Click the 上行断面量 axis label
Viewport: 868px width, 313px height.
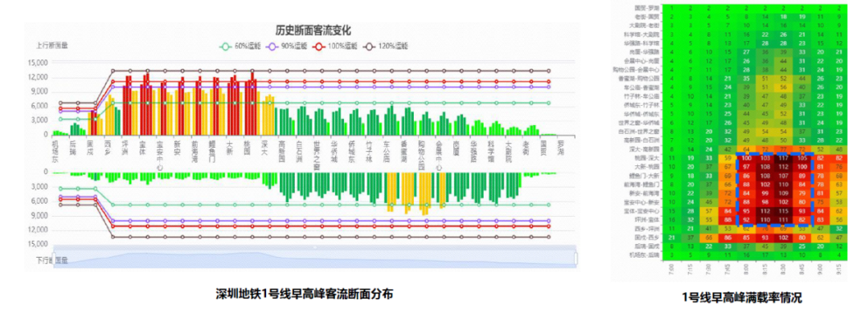53,45
